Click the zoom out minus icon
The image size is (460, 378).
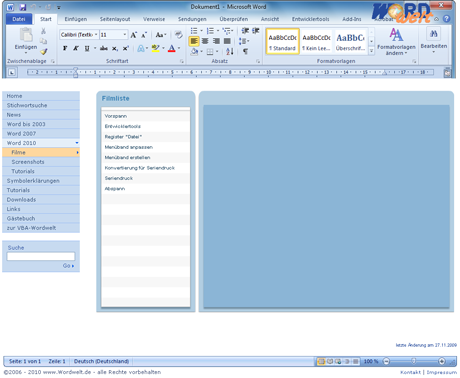(x=386, y=361)
